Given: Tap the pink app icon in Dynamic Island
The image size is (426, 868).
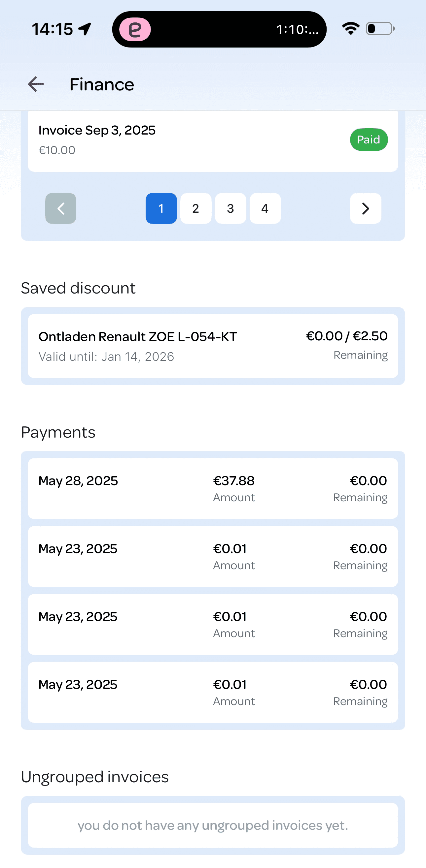Looking at the screenshot, I should point(135,30).
